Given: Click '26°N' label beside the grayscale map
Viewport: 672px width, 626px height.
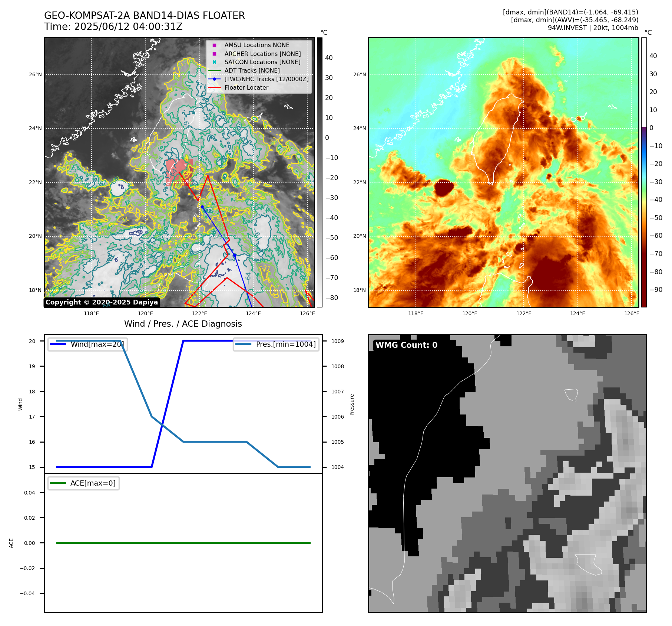Looking at the screenshot, I should click(x=36, y=74).
